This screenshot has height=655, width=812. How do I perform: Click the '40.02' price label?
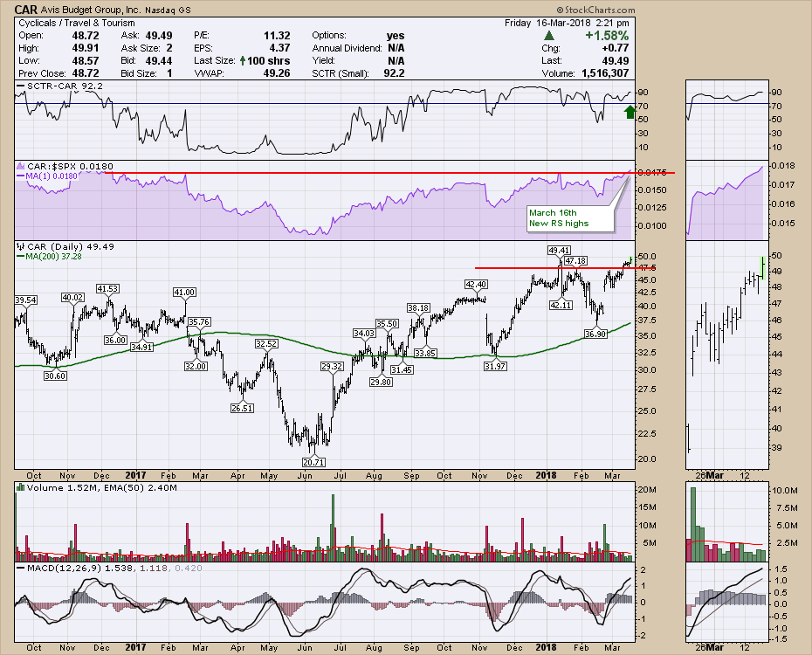pos(72,297)
